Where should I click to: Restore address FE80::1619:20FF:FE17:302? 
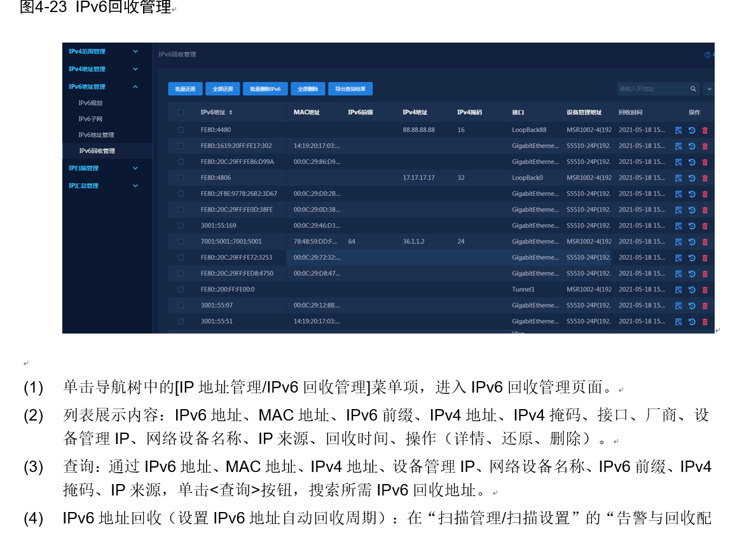coord(692,146)
